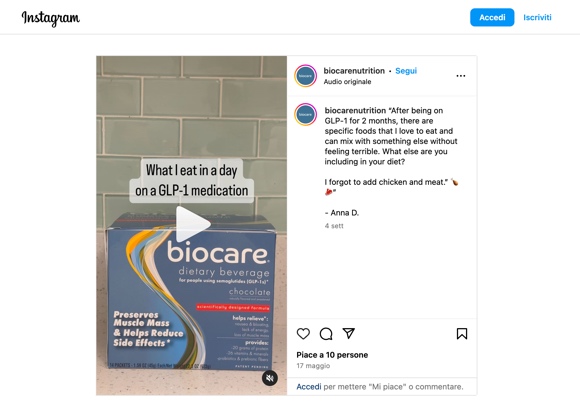The height and width of the screenshot is (419, 580).
Task: Click the heart like icon
Action: pos(303,334)
